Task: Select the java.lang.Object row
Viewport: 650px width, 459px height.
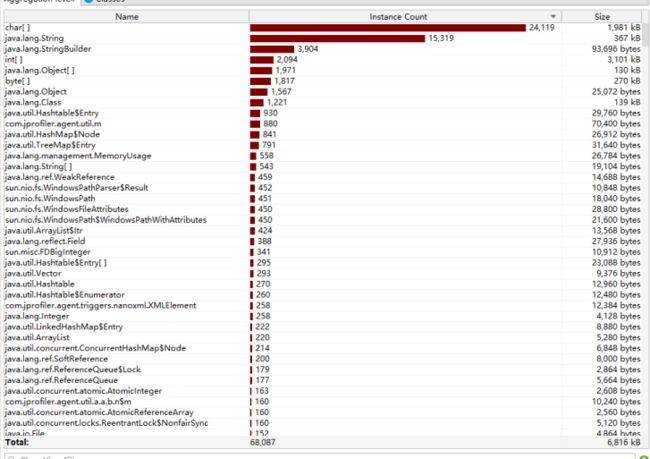Action: [x=323, y=92]
